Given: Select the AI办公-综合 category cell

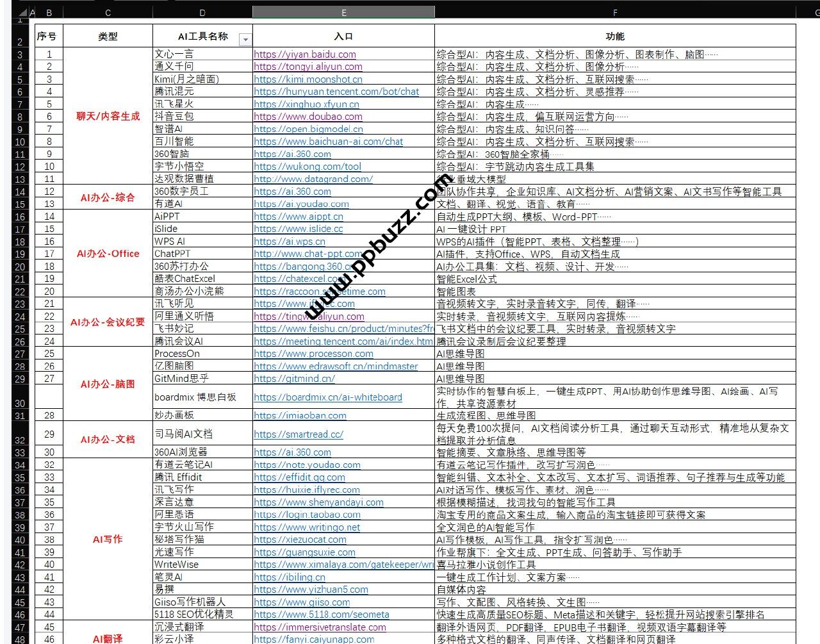Looking at the screenshot, I should 108,197.
